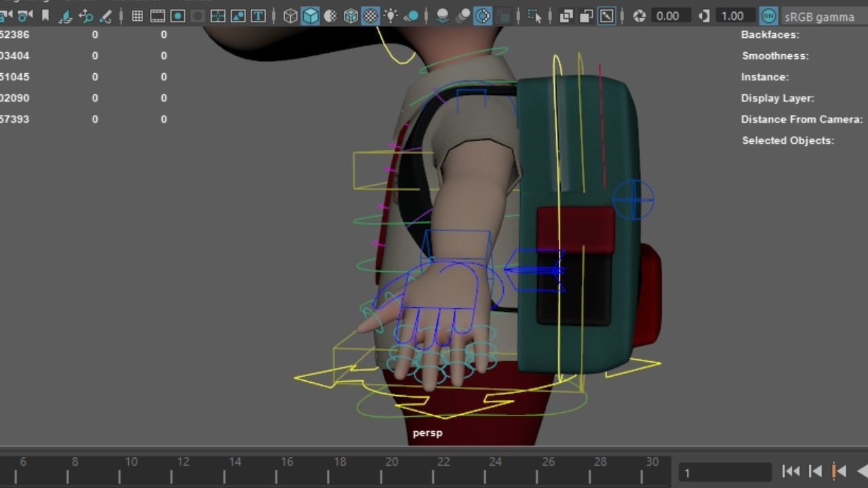Toggle the film gate display
Screen dimensions: 868x488
pos(157,16)
